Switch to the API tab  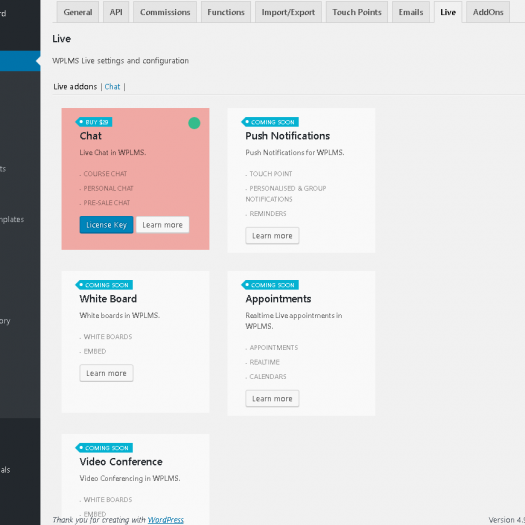[116, 12]
